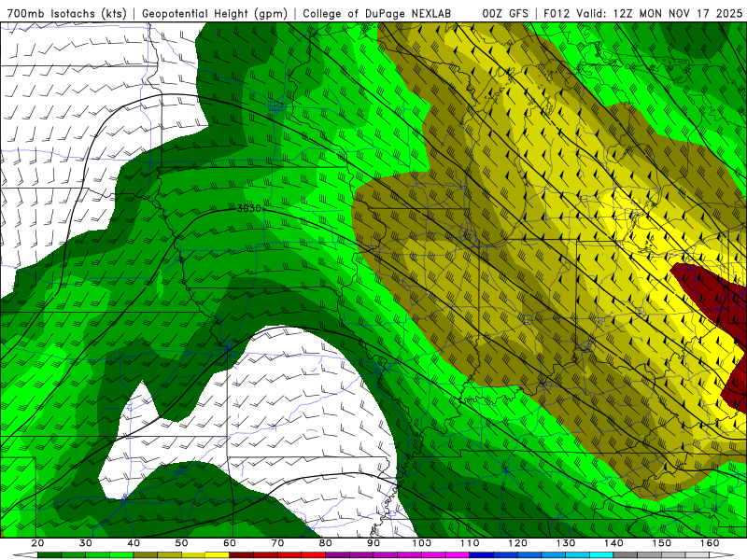Viewport: 747px width, 560px height.
Task: Click the 'Geopotential Height (gpm)' header text
Action: (x=215, y=13)
